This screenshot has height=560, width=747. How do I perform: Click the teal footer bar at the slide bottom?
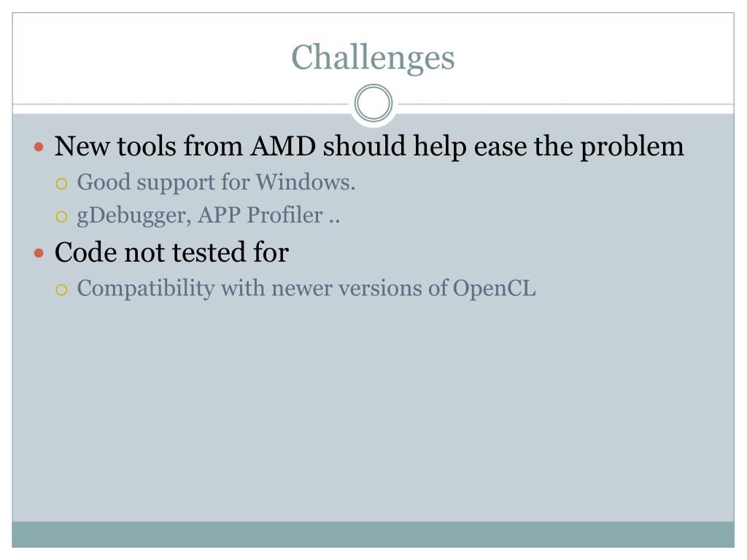pos(373,534)
